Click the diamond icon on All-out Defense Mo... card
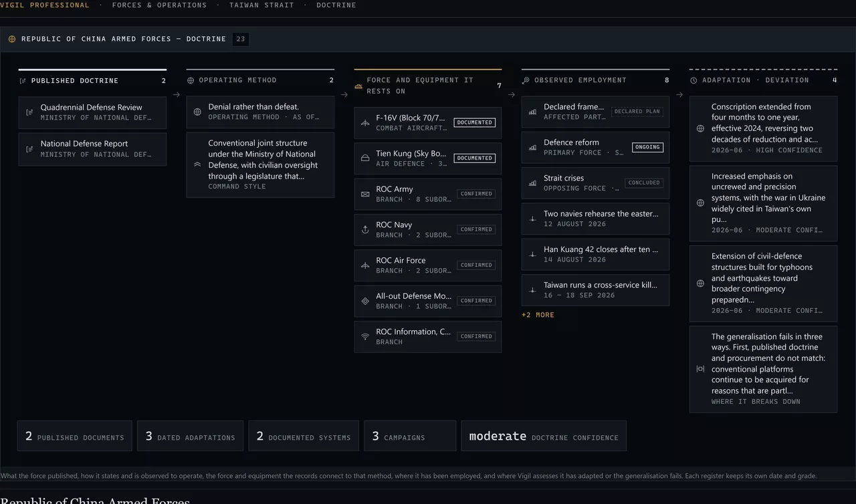The image size is (856, 504). (x=365, y=301)
